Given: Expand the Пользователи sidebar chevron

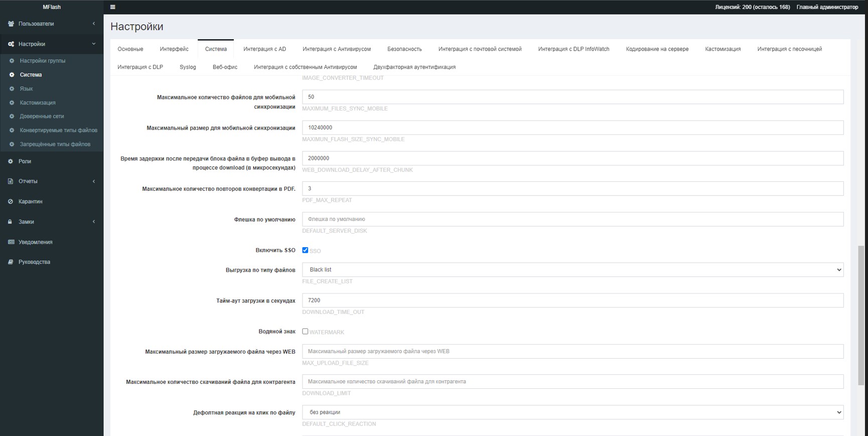Looking at the screenshot, I should (x=94, y=24).
